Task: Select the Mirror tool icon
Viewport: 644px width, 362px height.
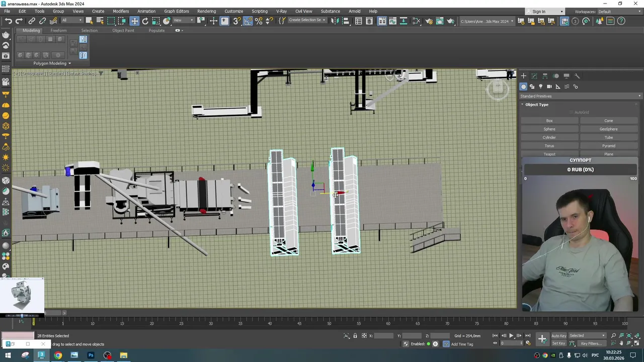Action: [x=335, y=21]
